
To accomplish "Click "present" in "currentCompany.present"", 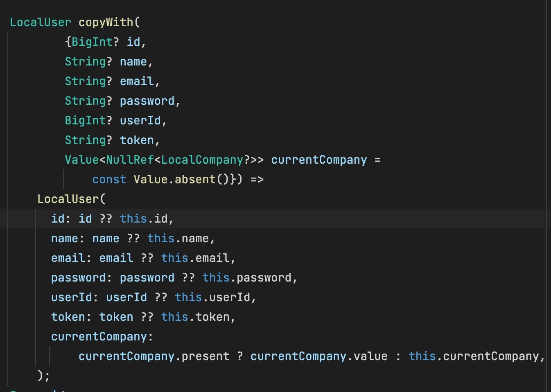I will click(x=205, y=356).
